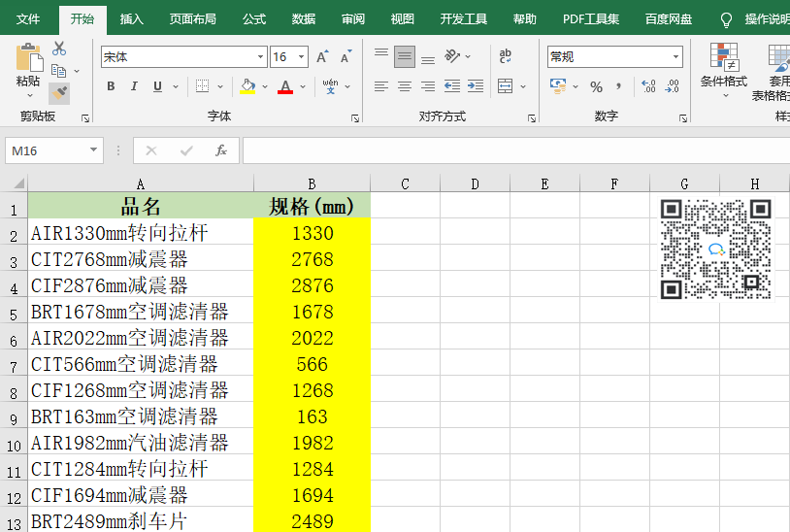Select cell containing AIR1330mm转向拉杆

[x=141, y=232]
